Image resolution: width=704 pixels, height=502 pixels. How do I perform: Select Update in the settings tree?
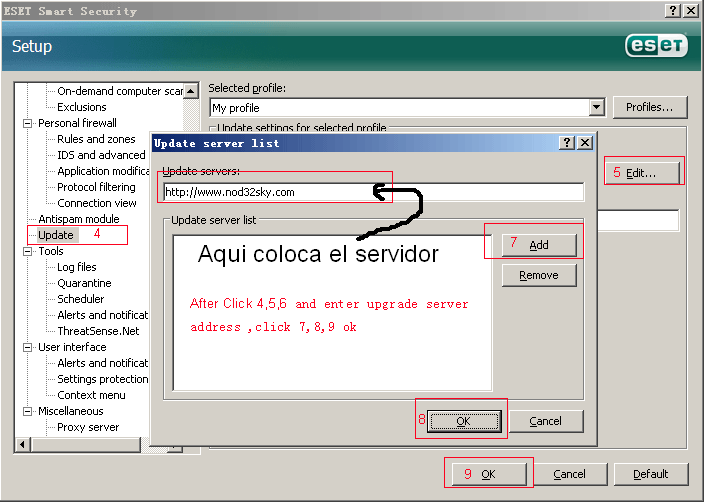56,235
